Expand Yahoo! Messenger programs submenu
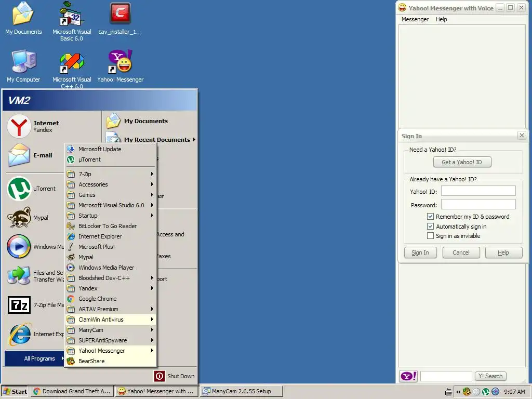532x399 pixels. [x=111, y=351]
